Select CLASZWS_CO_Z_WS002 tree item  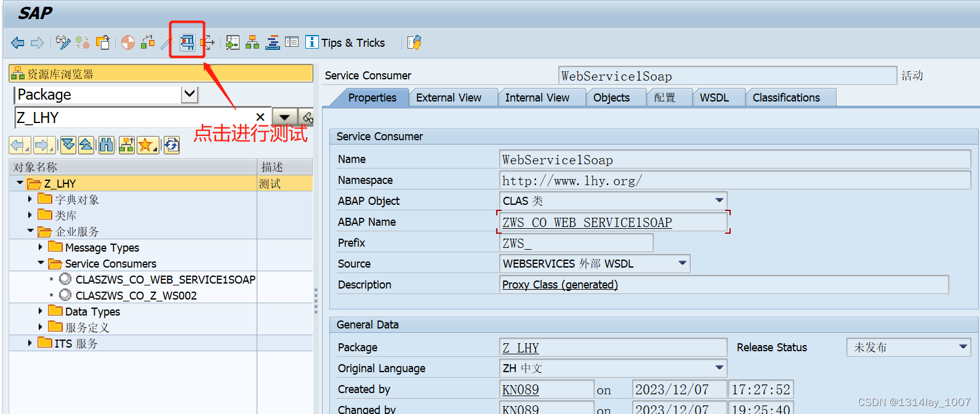[x=136, y=295]
